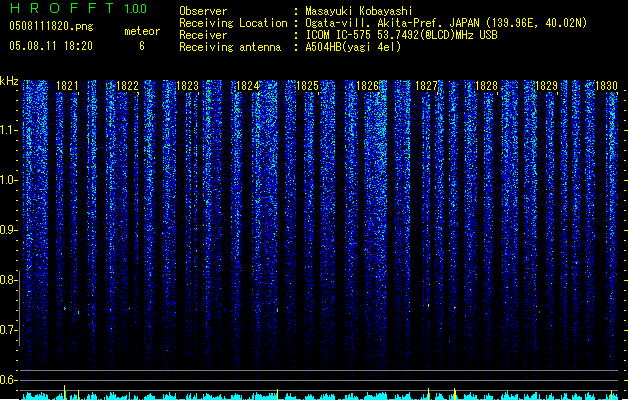Image resolution: width=629 pixels, height=400 pixels.
Task: Click the 0.8 kHz axis label
Action: (8, 280)
